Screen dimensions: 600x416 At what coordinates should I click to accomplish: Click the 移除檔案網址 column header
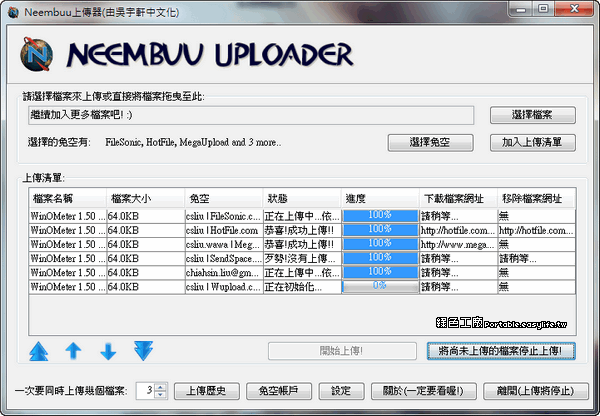(x=536, y=199)
